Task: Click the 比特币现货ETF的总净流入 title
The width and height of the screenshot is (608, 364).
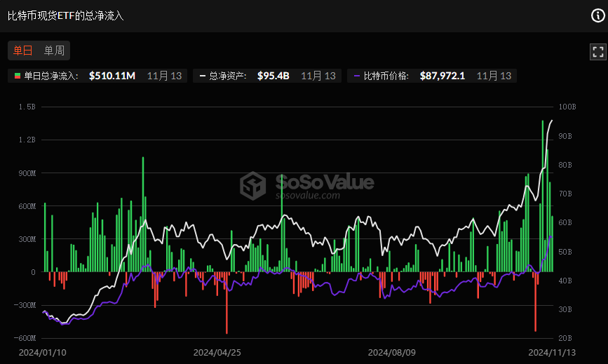Action: (x=66, y=15)
